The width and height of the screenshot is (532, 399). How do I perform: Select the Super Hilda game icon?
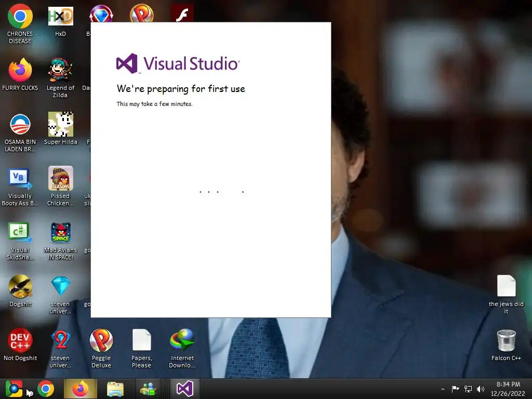(x=60, y=128)
